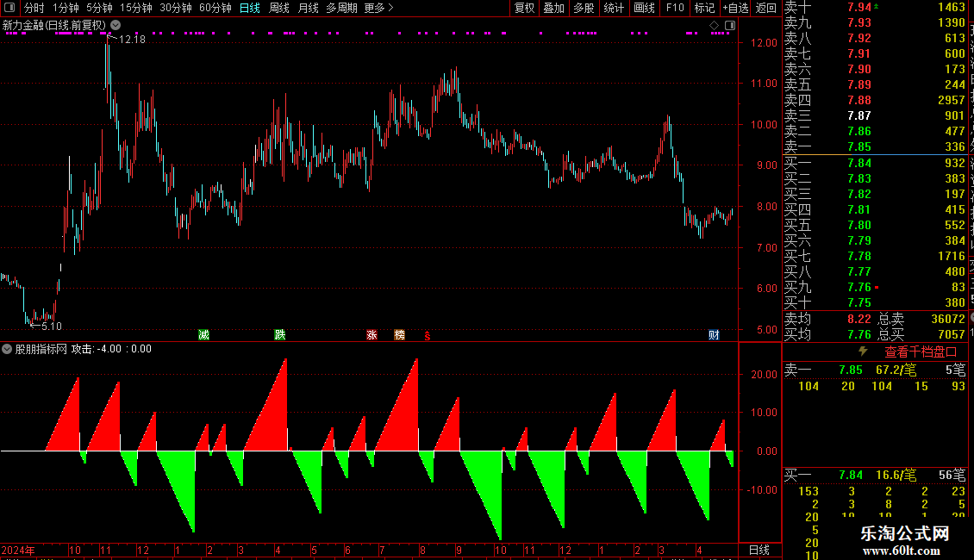This screenshot has height=560, width=974.
Task: Select the 日线 daily period tab
Action: tap(250, 8)
